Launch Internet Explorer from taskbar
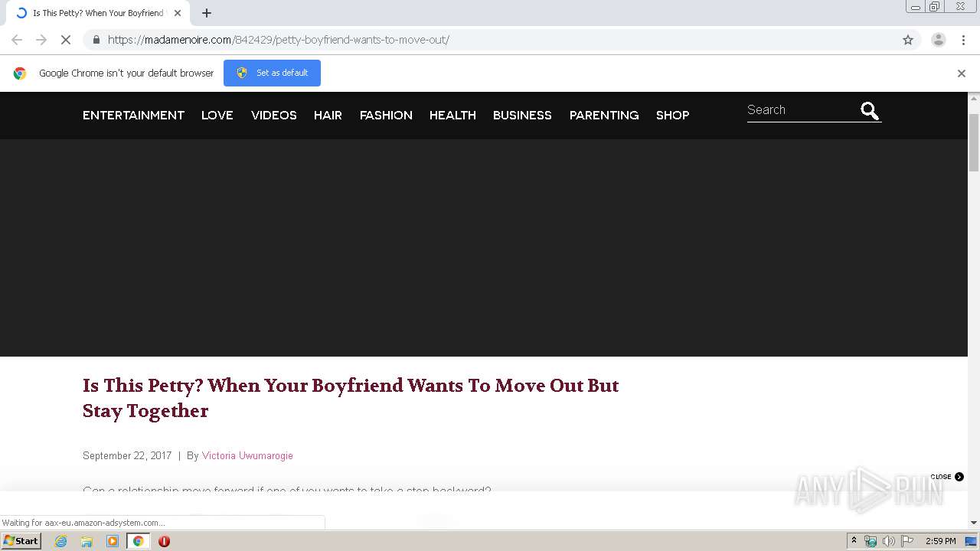Viewport: 980px width, 551px height. (60, 541)
